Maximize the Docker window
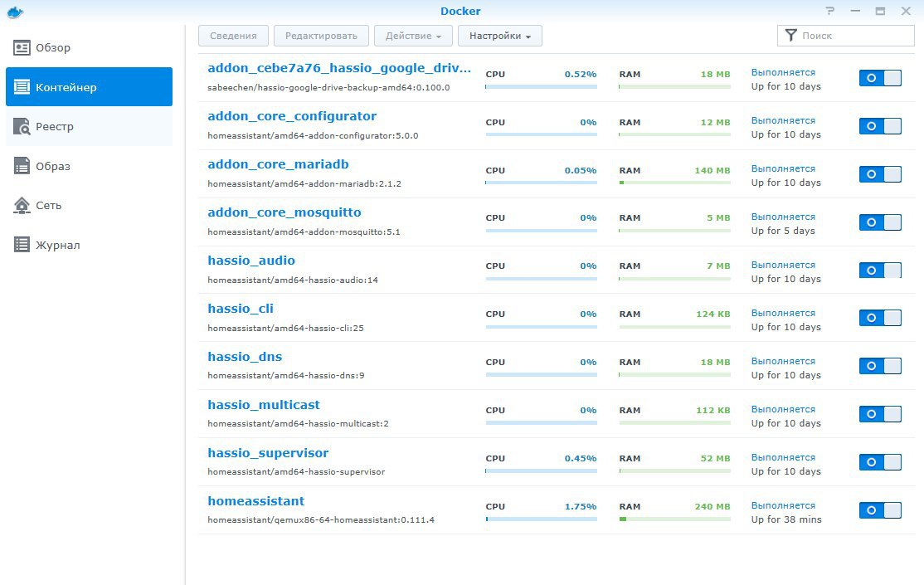This screenshot has width=924, height=585. pyautogui.click(x=880, y=11)
